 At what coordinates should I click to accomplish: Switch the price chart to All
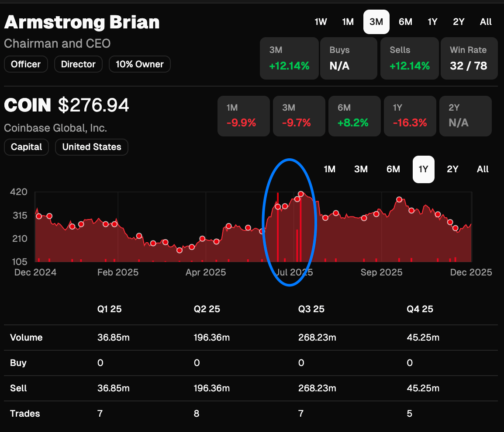(483, 169)
